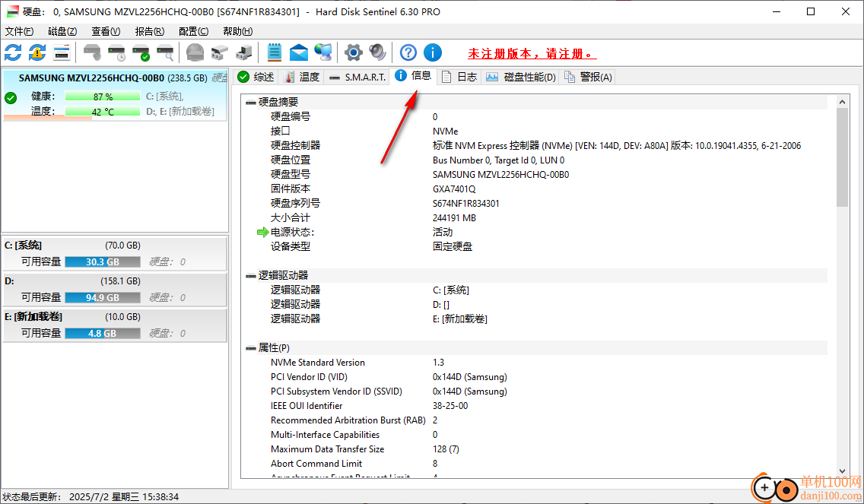The image size is (864, 504).
Task: Open the 警报(A) tab
Action: [587, 77]
